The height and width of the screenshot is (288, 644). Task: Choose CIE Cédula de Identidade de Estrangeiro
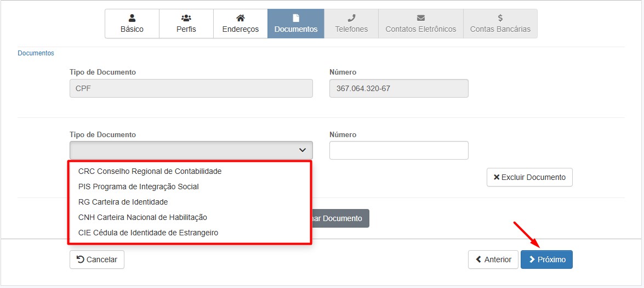point(148,233)
